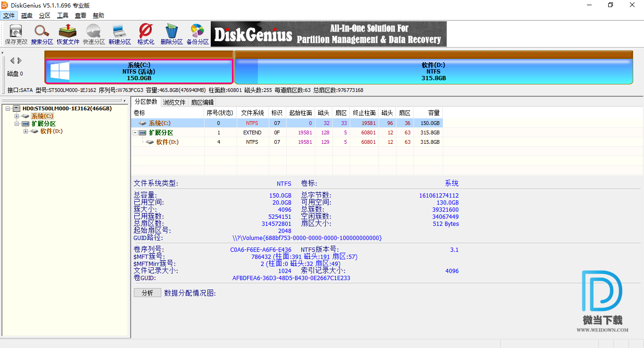
Task: Open the 工具 menu
Action: click(63, 16)
